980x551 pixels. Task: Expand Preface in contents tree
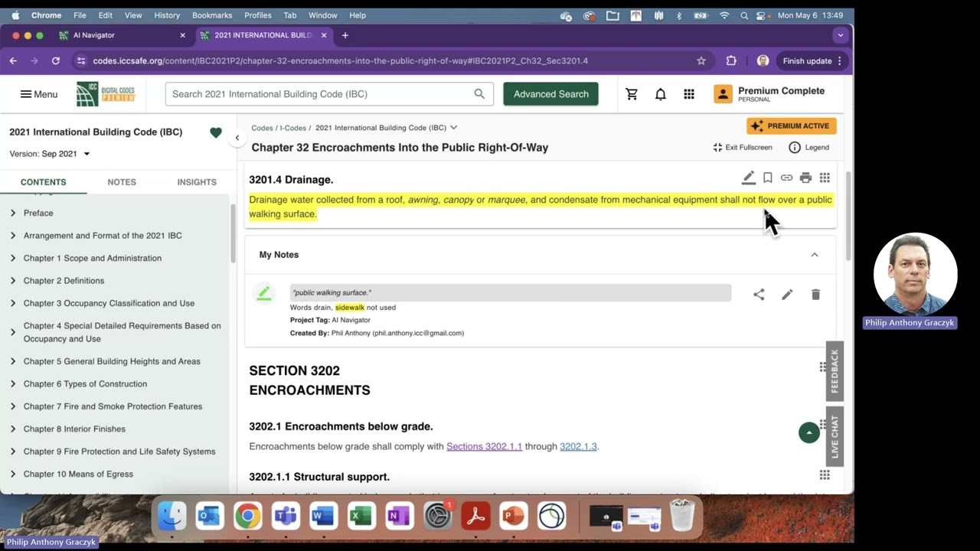tap(13, 213)
